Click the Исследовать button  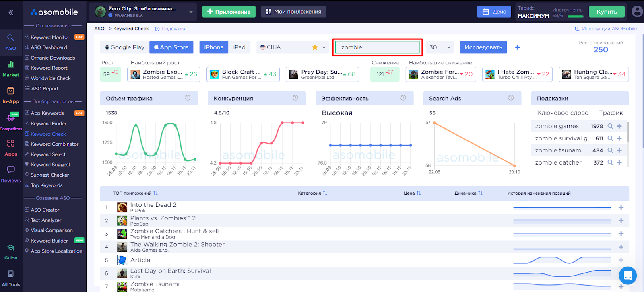point(483,47)
